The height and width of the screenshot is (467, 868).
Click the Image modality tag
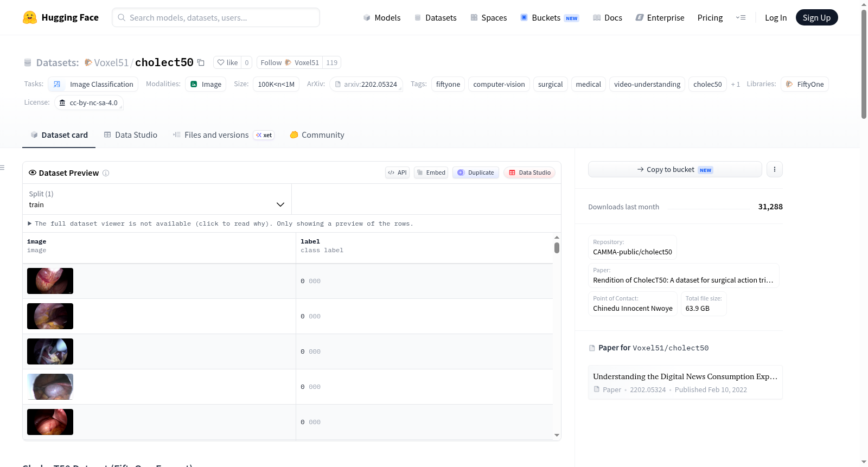[x=206, y=84]
